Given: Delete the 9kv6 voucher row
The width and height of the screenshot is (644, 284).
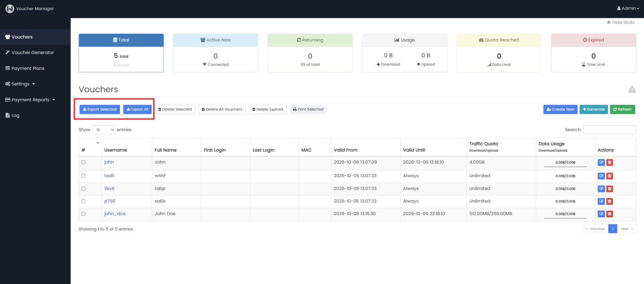Looking at the screenshot, I should click(609, 189).
